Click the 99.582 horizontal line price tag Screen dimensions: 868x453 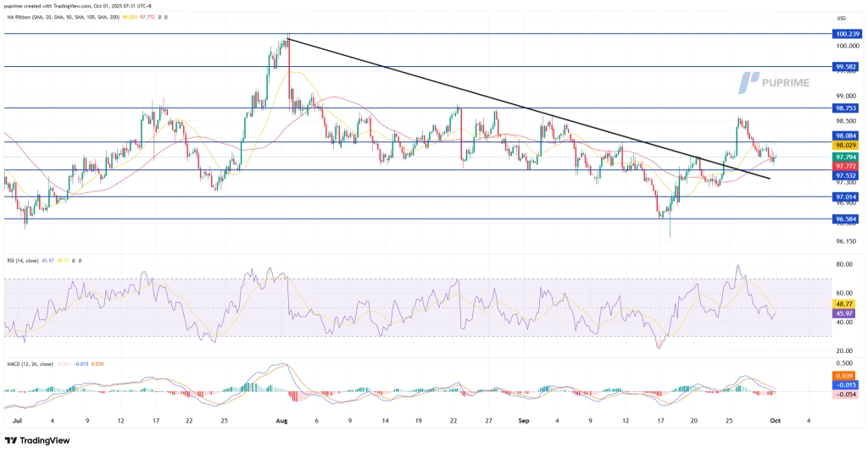click(847, 66)
